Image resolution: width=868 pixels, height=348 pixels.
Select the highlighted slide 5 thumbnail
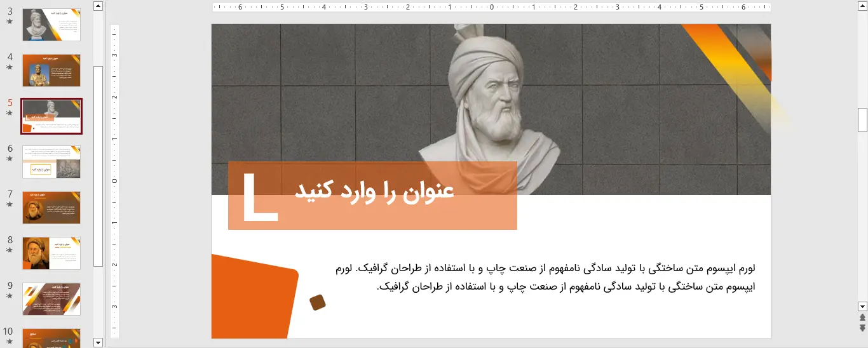(x=51, y=116)
